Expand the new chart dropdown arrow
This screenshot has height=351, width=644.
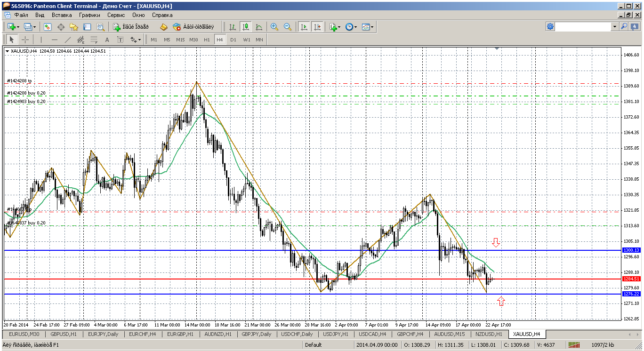coord(18,27)
